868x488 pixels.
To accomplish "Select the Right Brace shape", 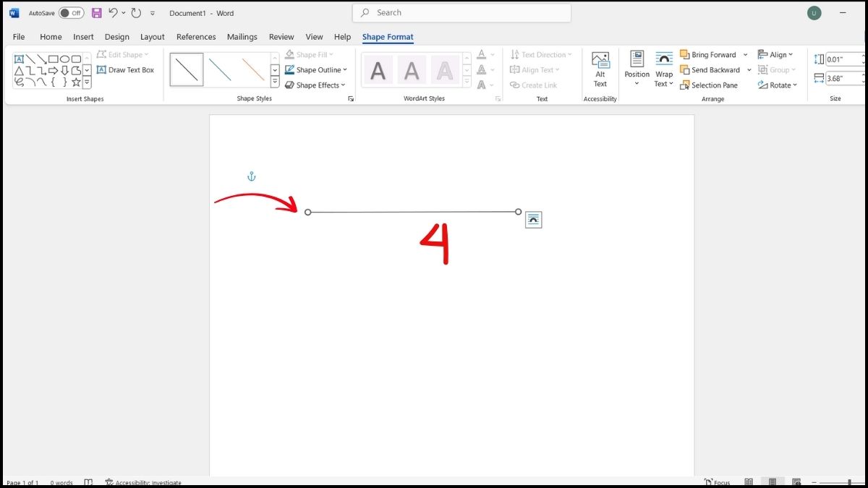I will 64,82.
